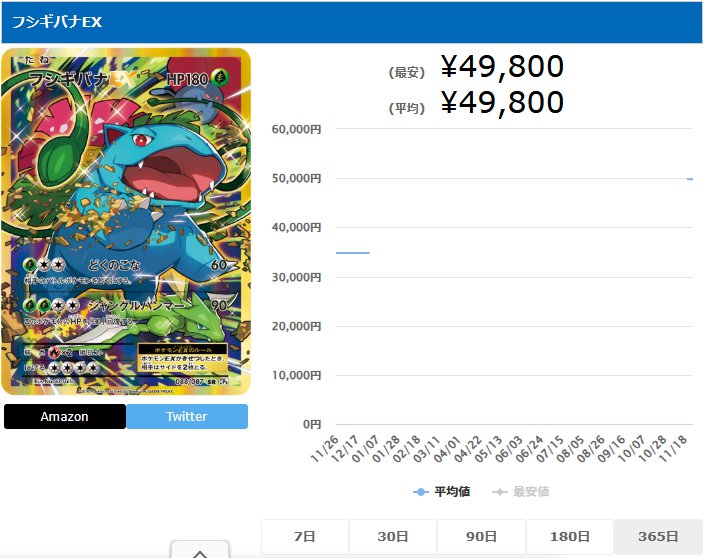Toggle the 最安値 legend series
Image resolution: width=704 pixels, height=558 pixels.
click(520, 492)
